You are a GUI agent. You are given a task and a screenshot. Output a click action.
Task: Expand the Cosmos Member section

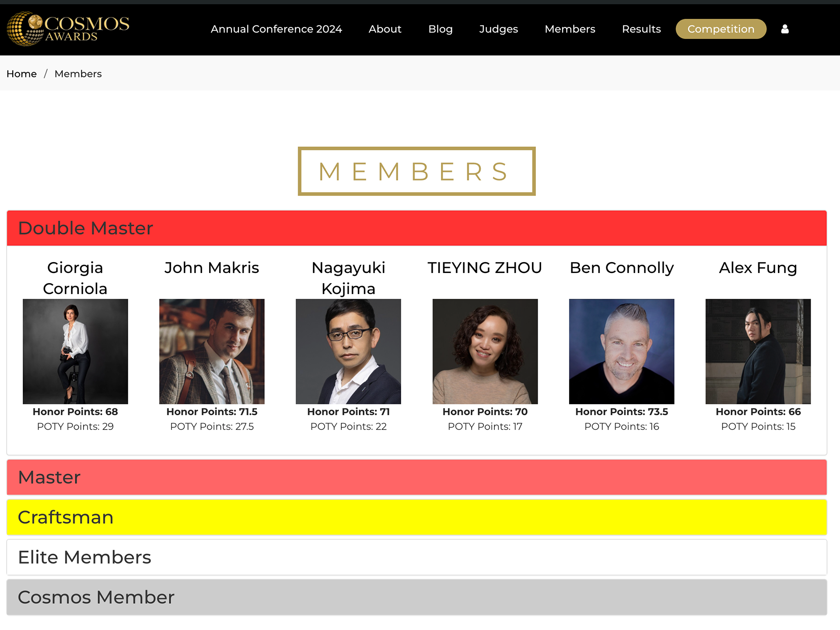[x=416, y=597]
